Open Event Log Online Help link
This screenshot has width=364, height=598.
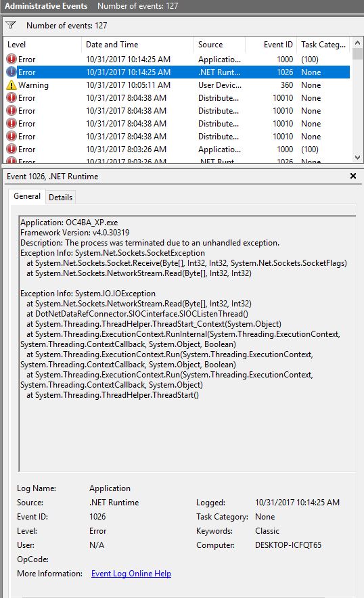coord(131,574)
